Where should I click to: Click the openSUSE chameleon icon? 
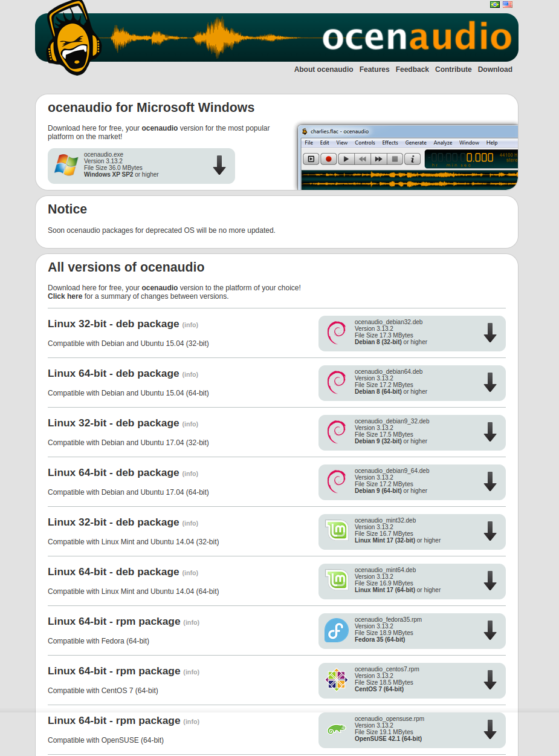click(337, 730)
